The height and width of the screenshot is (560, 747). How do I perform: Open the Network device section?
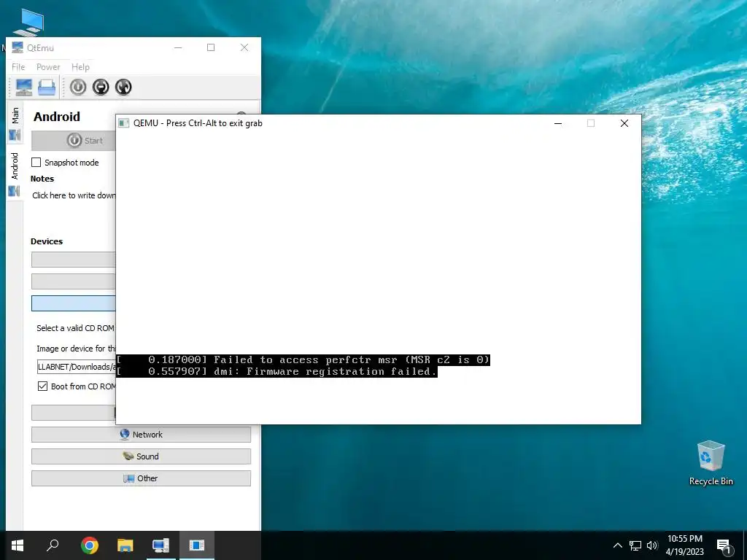141,435
